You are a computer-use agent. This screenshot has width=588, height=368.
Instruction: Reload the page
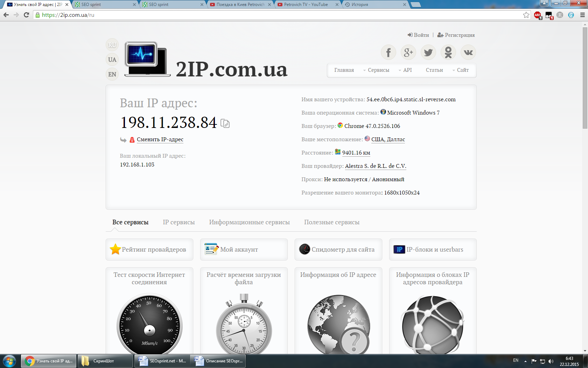pos(26,15)
